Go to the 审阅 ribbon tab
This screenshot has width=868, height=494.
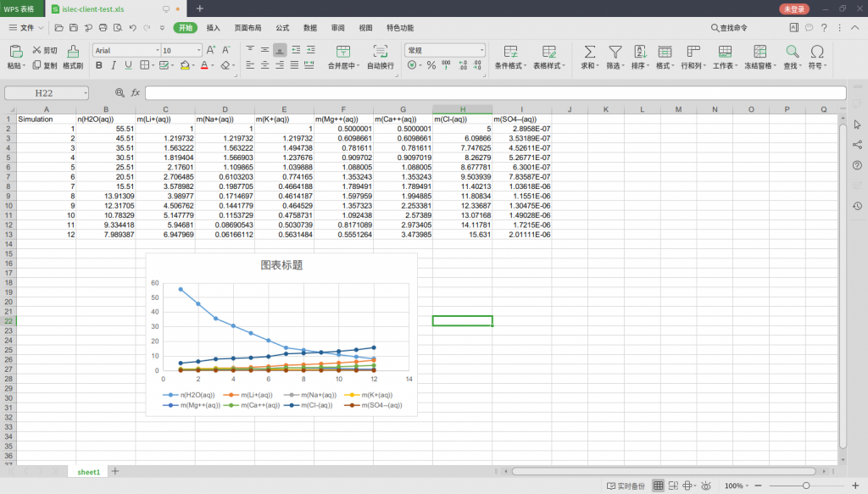(337, 28)
